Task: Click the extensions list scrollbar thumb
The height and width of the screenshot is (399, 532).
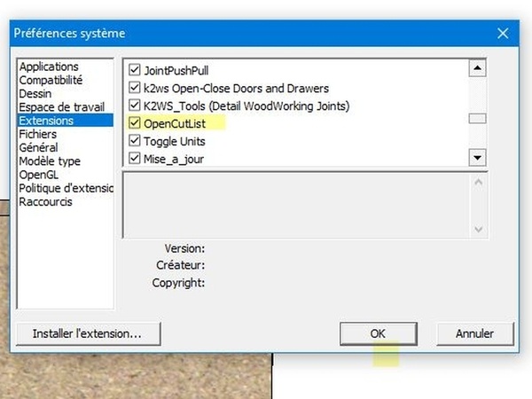Action: [477, 120]
